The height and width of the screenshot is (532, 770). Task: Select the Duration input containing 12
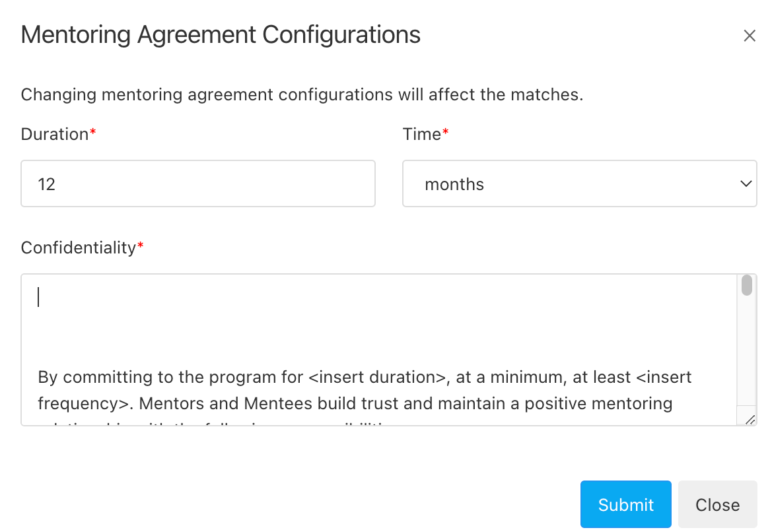click(198, 183)
